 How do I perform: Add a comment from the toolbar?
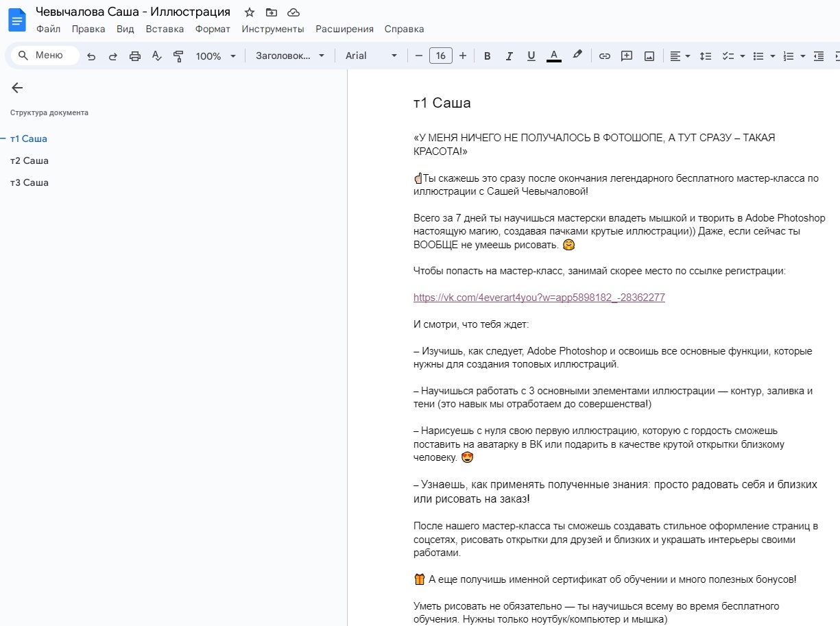pyautogui.click(x=627, y=56)
